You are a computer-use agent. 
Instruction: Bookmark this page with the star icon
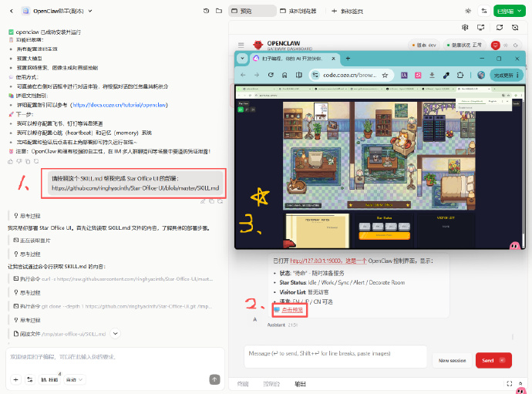(385, 75)
